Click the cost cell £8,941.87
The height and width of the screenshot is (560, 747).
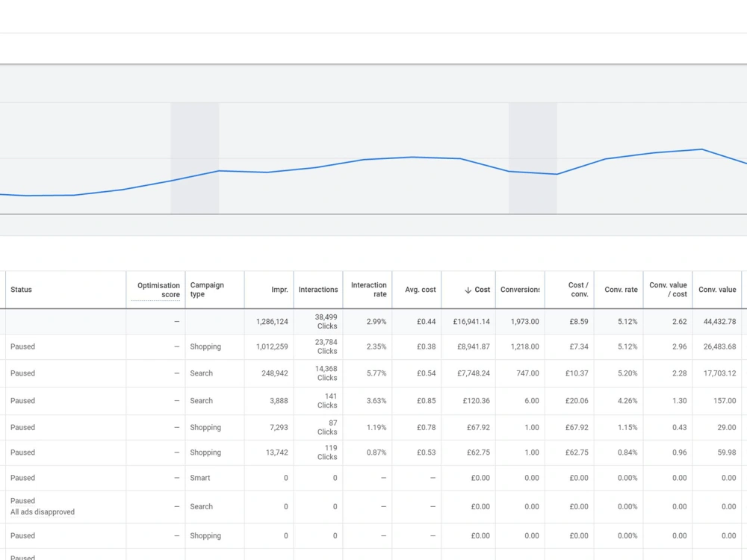(x=474, y=346)
